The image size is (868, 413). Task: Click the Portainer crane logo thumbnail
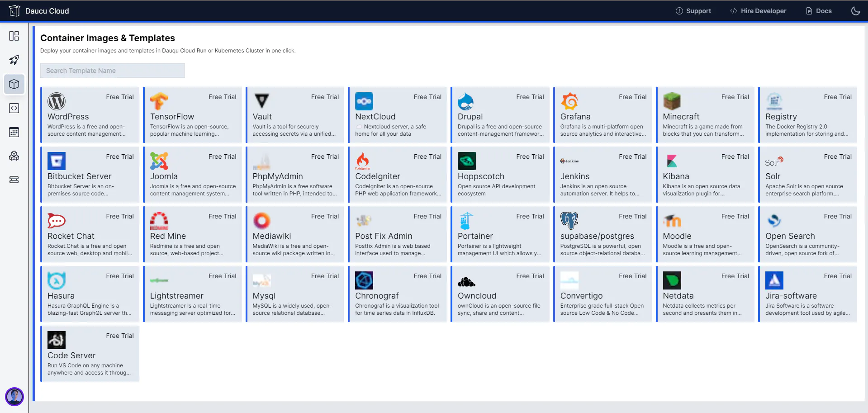click(466, 221)
